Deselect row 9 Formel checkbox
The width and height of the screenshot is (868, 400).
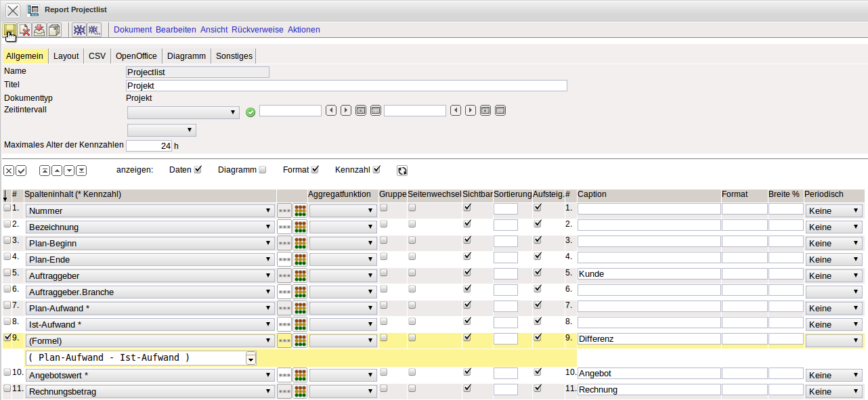tap(7, 337)
